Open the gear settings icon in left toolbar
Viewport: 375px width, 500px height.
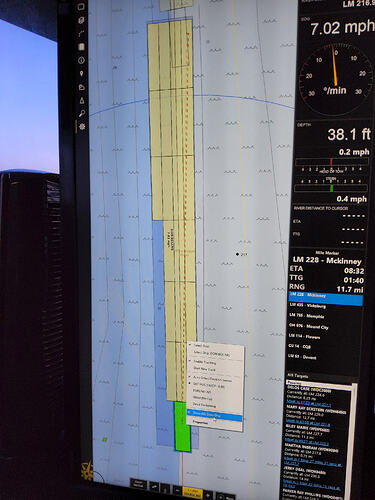pos(82,127)
